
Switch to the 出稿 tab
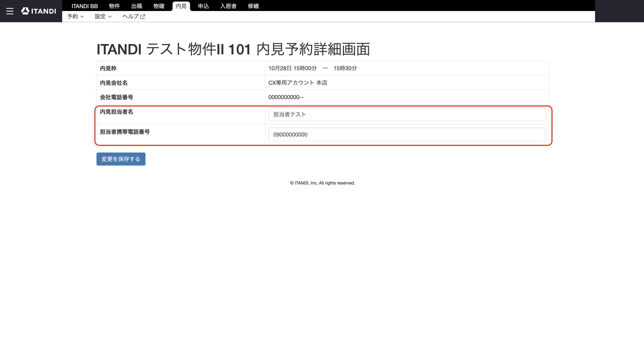pos(137,6)
